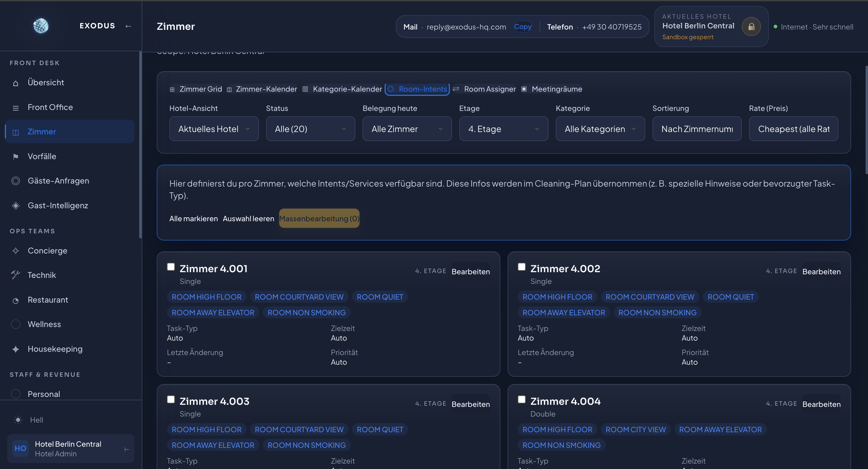The width and height of the screenshot is (868, 469).
Task: Switch to the Zimmer-Kalender tab
Action: pos(262,89)
